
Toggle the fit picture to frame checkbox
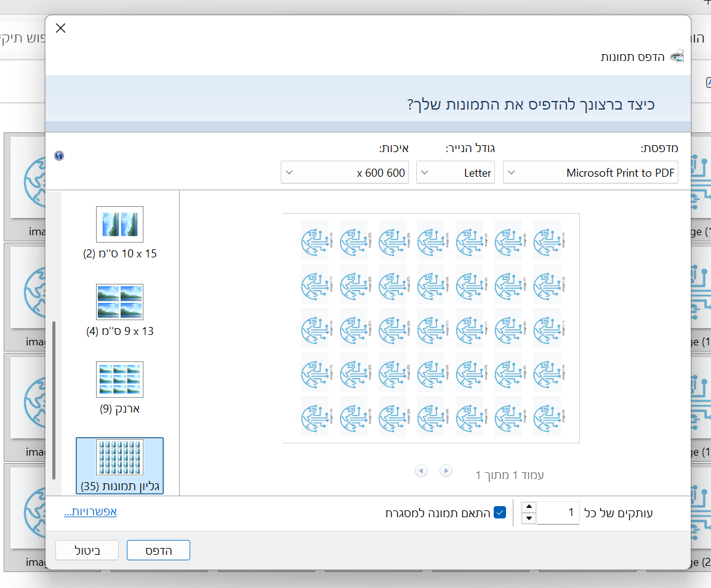500,512
